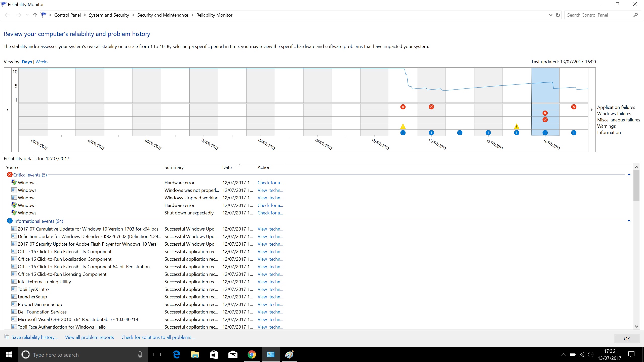Switch the chart view to Days
This screenshot has height=362, width=644.
tap(27, 62)
